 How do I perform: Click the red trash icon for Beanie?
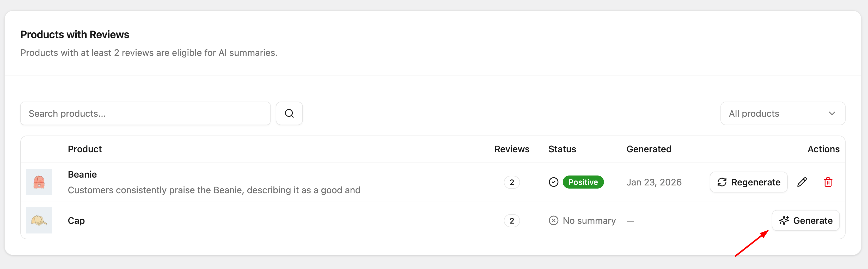828,182
